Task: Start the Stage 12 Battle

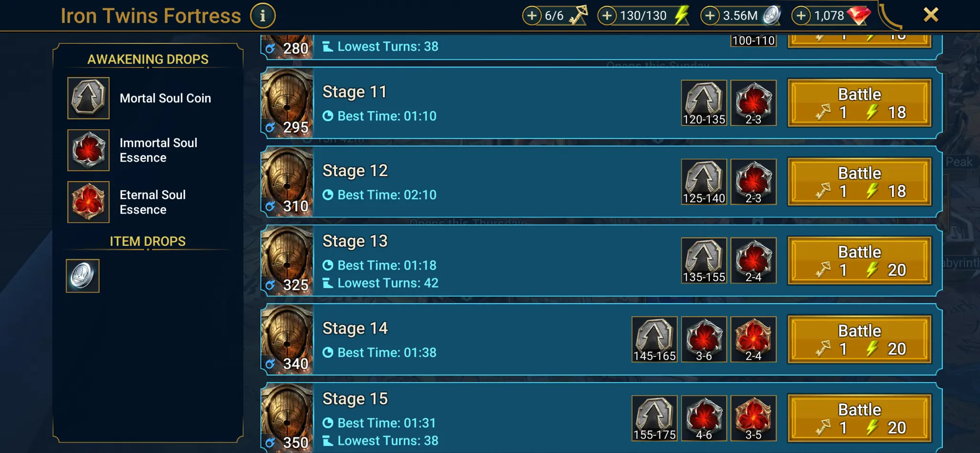Action: [859, 182]
